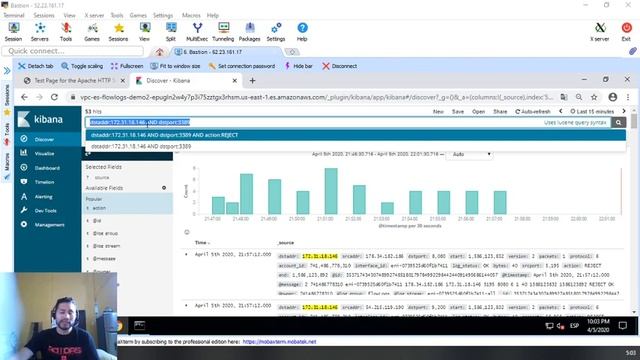Select suggestion ending with action:REJECT

coord(356,135)
